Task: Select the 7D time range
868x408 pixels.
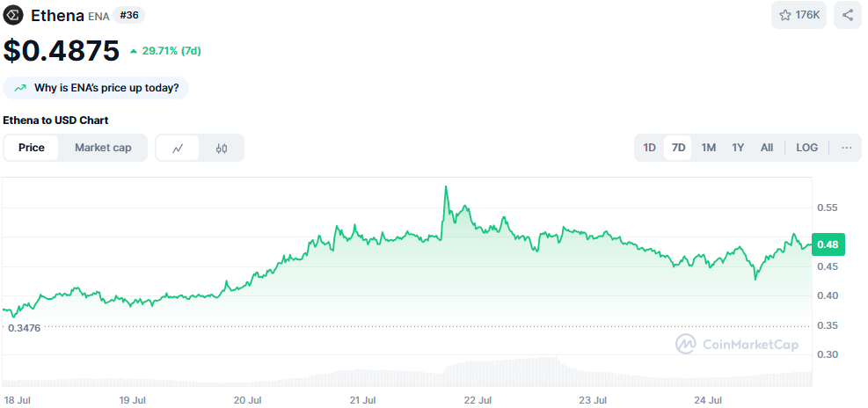Action: 678,148
